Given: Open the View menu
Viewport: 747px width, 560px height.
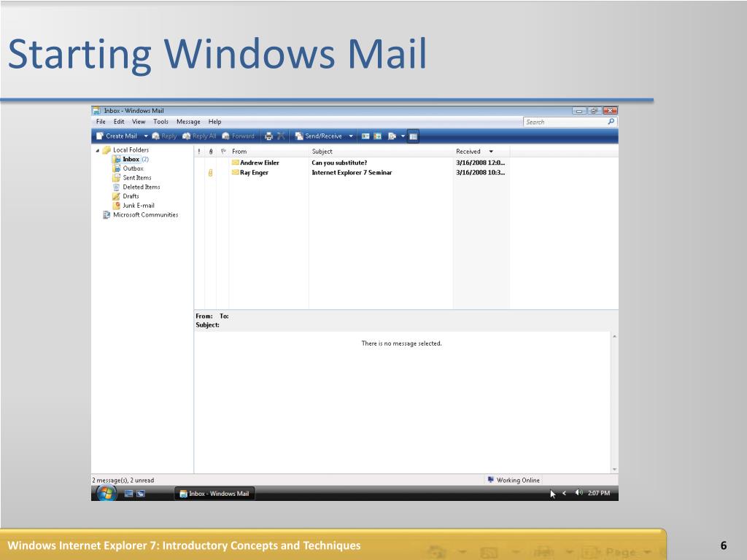Looking at the screenshot, I should click(139, 122).
